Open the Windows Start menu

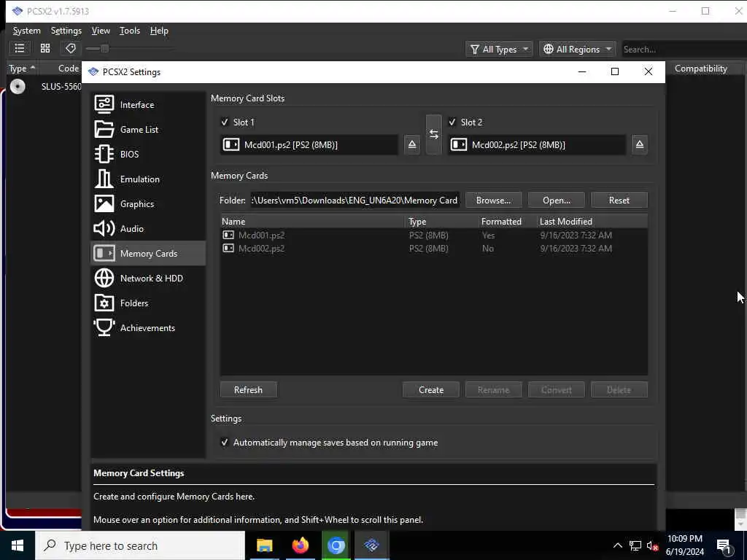(18, 545)
